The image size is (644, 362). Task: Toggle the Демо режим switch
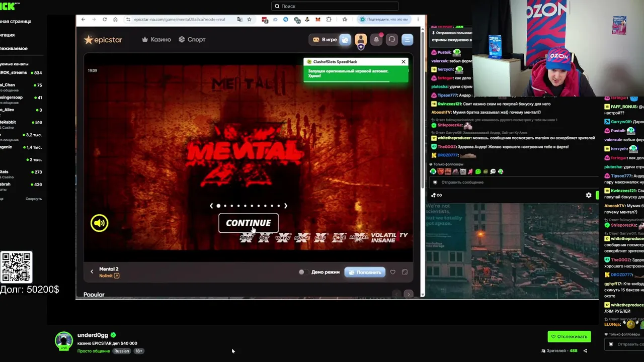point(302,272)
